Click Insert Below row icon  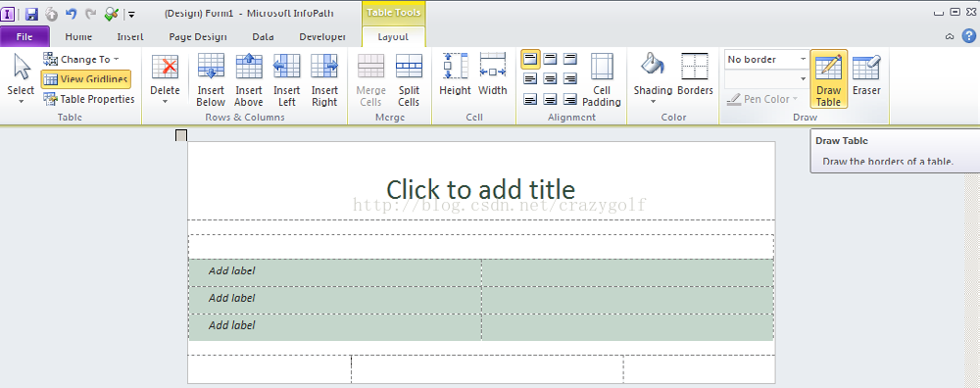coord(211,67)
